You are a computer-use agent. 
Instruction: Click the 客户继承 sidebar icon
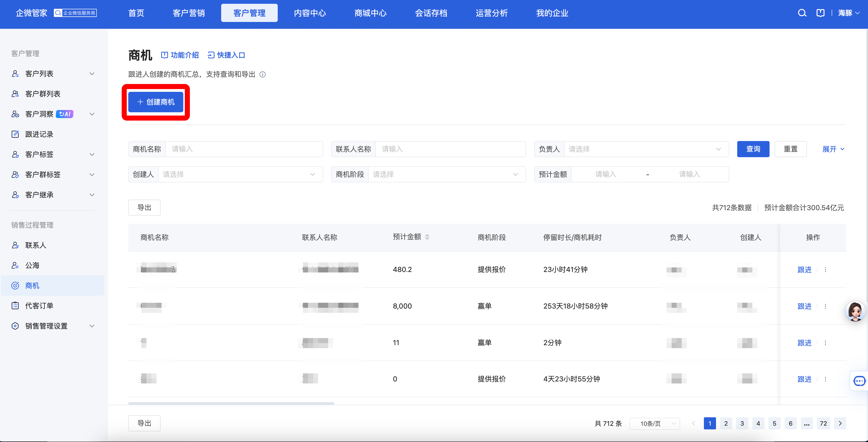point(15,195)
